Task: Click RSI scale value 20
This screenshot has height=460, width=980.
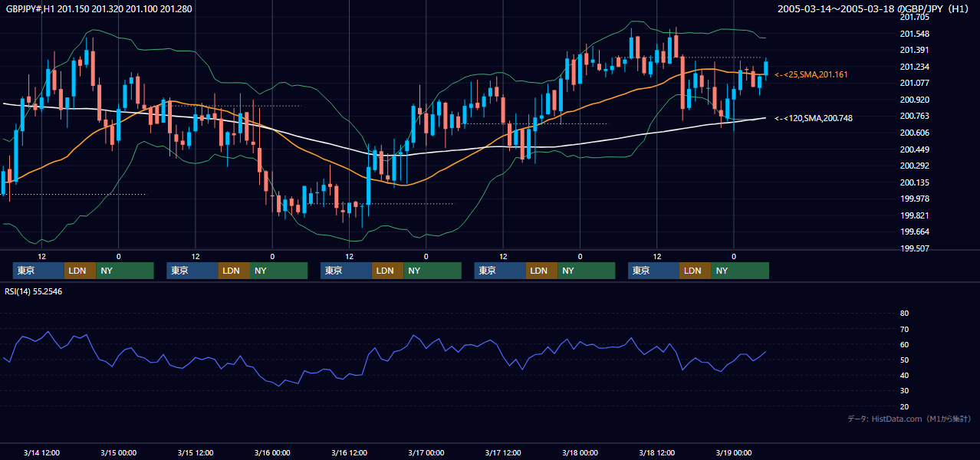Action: (x=904, y=406)
